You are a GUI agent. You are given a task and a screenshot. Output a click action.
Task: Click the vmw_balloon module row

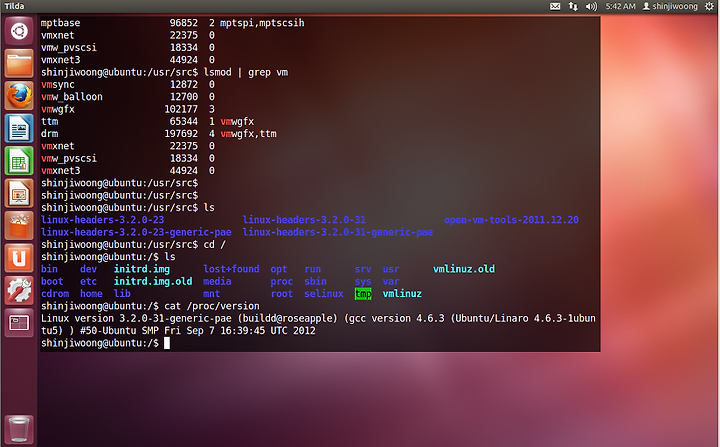pyautogui.click(x=128, y=97)
